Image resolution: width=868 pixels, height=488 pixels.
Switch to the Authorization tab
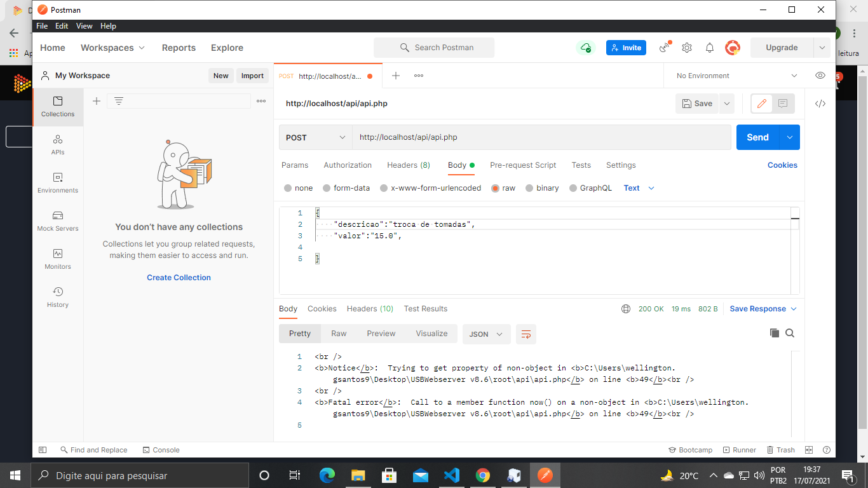coord(348,165)
